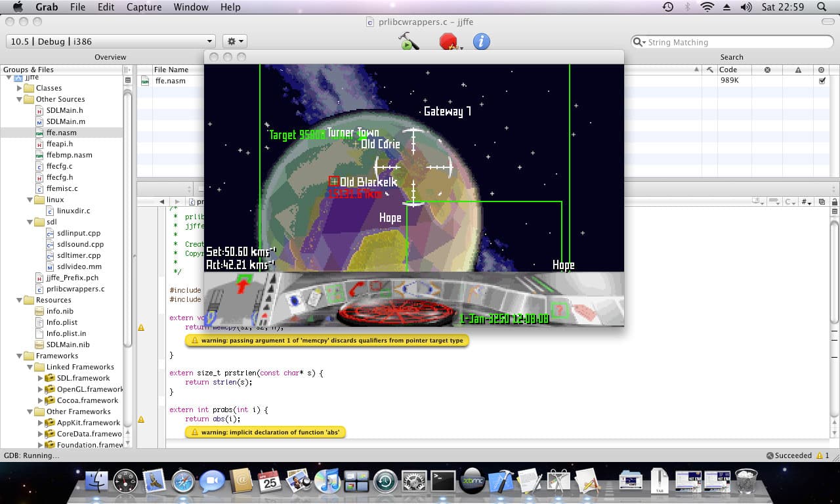
Task: Open the Edit menu
Action: coord(106,7)
